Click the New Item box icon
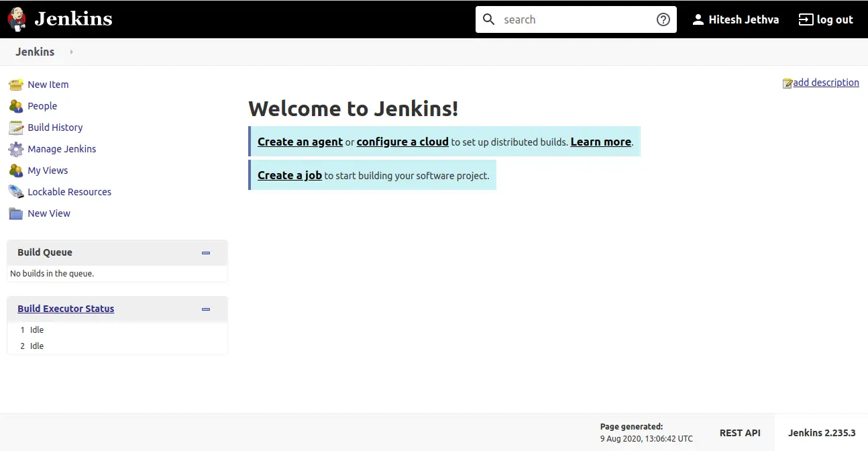 [16, 85]
